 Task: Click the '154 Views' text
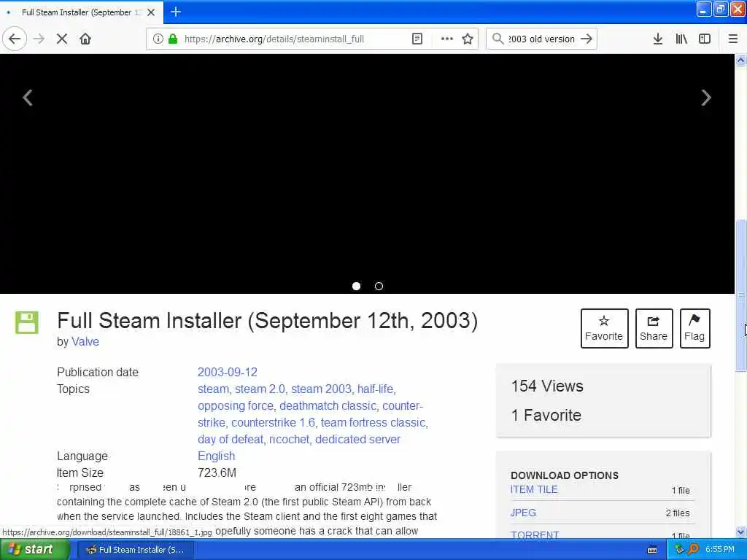coord(547,386)
